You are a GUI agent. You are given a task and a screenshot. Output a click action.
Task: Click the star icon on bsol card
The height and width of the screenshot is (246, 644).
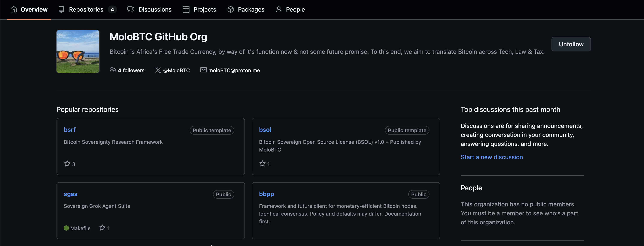[x=262, y=164]
